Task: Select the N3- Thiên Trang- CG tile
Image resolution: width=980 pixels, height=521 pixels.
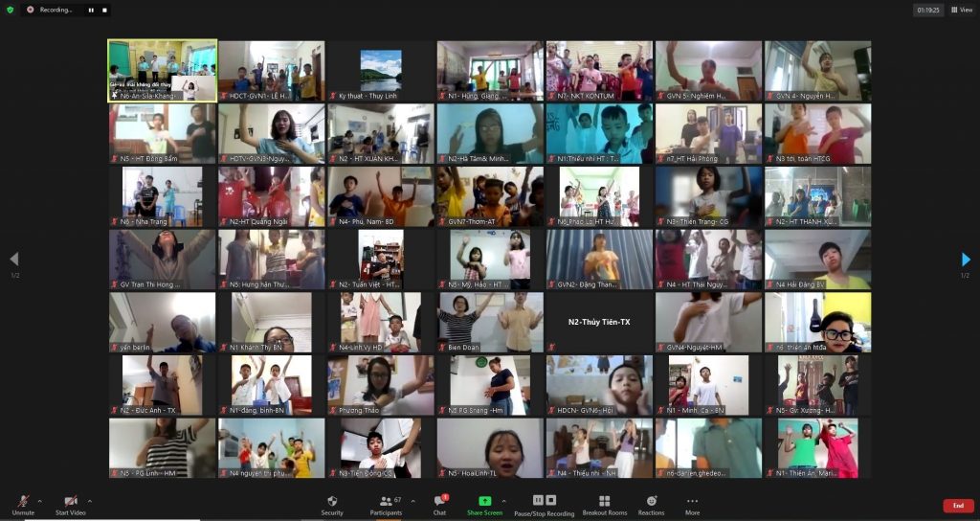Action: (x=709, y=196)
